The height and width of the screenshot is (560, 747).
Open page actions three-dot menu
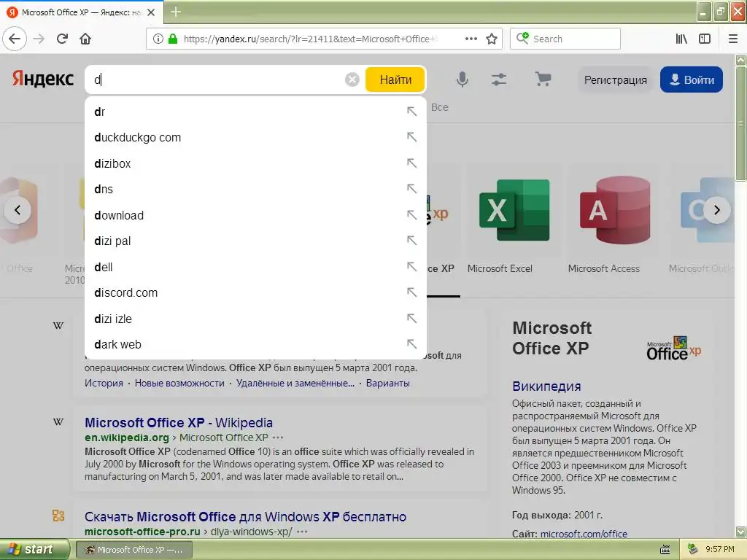click(x=471, y=39)
